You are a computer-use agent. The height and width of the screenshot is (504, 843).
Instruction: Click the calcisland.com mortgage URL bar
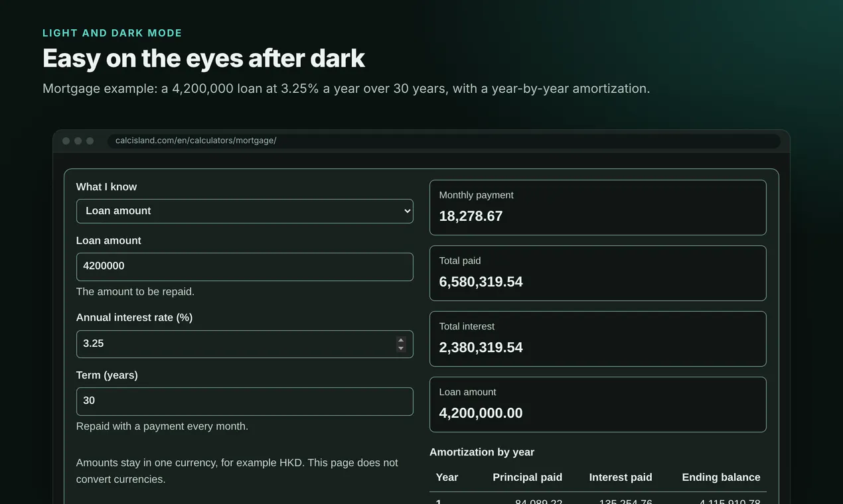coord(443,141)
